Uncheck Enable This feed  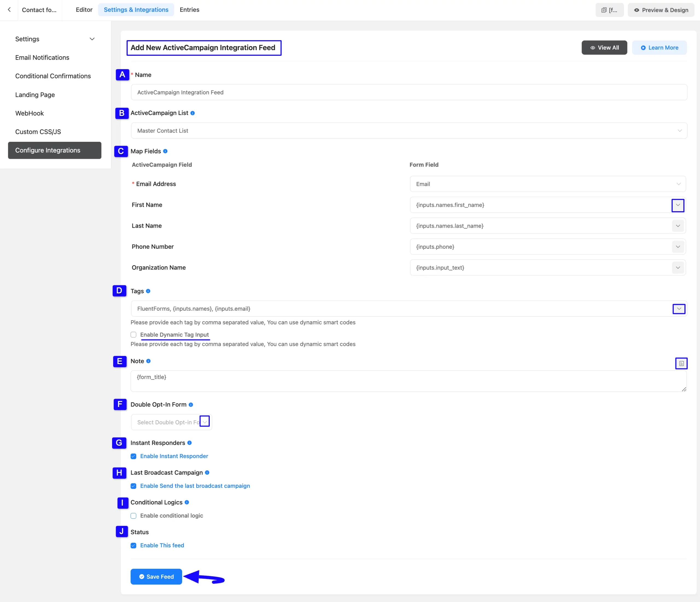(133, 545)
